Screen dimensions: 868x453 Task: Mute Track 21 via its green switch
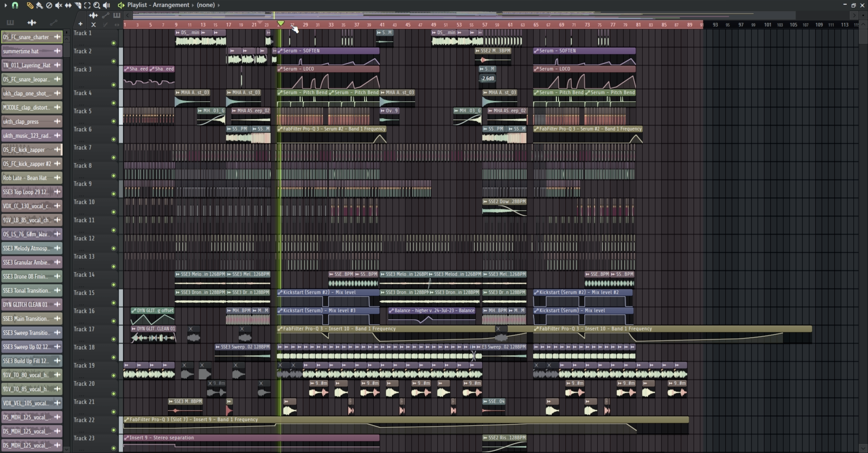(x=114, y=412)
